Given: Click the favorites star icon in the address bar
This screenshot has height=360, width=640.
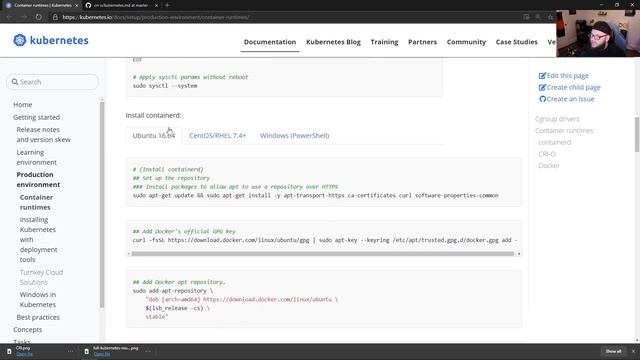Looking at the screenshot, I should click(550, 17).
